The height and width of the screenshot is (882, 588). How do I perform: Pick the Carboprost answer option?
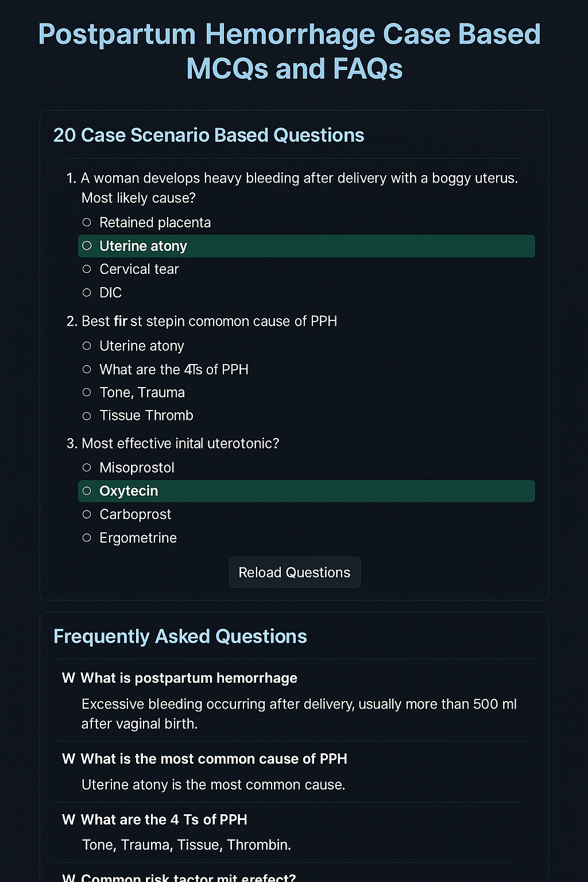(87, 514)
